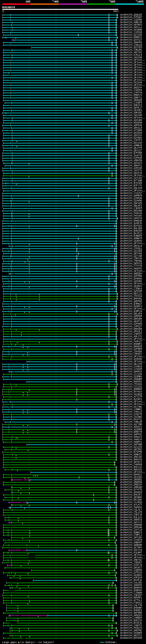The width and height of the screenshot is (146, 644).
Task: Select the UniRef100_P38011 label
Action: [131, 603]
